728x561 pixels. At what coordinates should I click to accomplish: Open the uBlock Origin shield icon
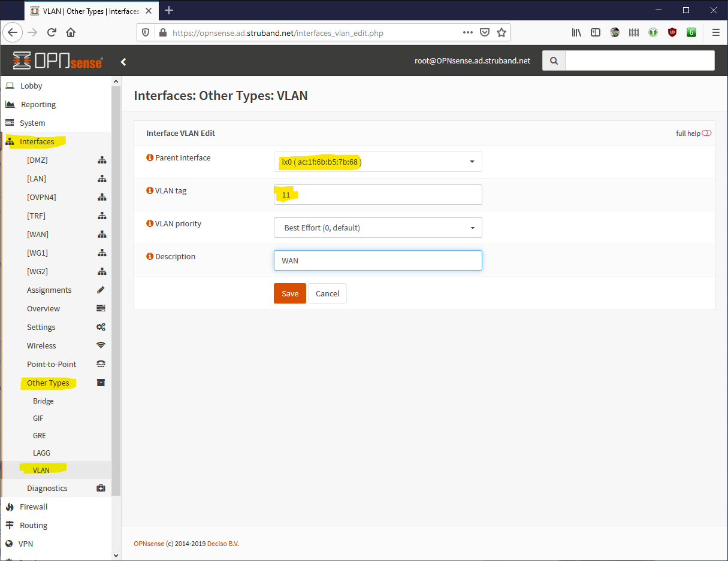coord(672,32)
